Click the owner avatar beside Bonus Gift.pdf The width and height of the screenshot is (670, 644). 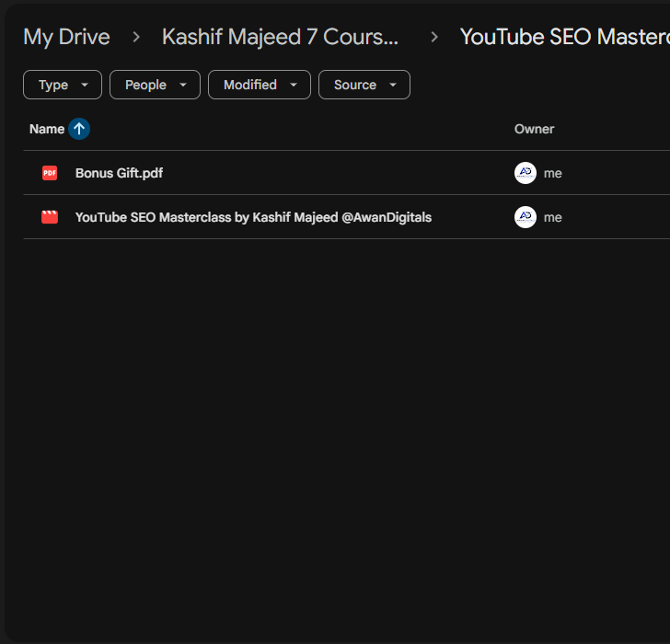[526, 173]
